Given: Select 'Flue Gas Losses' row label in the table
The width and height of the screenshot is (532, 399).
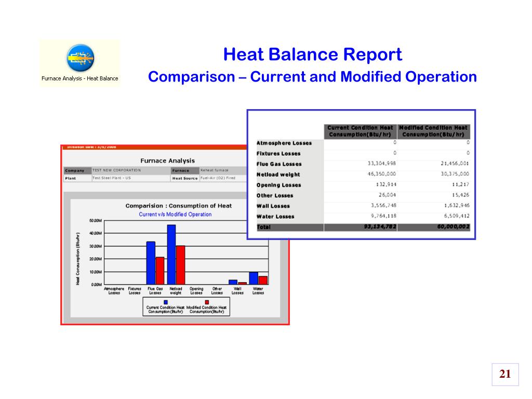Looking at the screenshot, I should [x=279, y=164].
